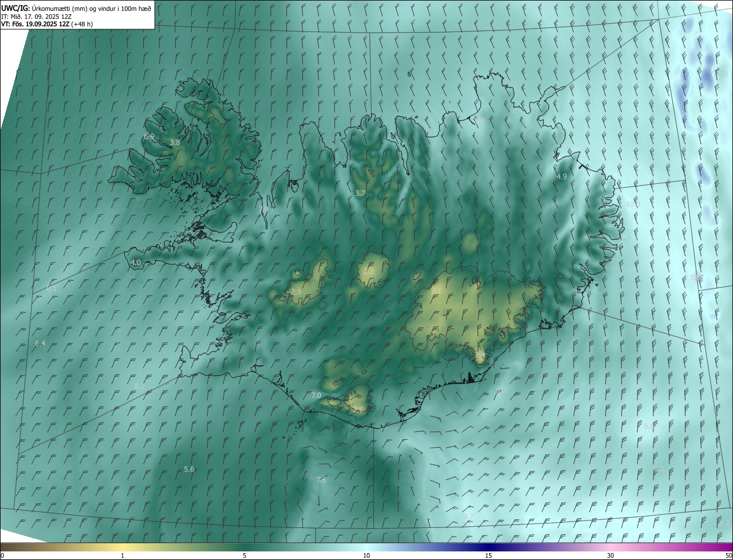This screenshot has width=733, height=560.
Task: Click the map value label 4.9
Action: pos(562,176)
